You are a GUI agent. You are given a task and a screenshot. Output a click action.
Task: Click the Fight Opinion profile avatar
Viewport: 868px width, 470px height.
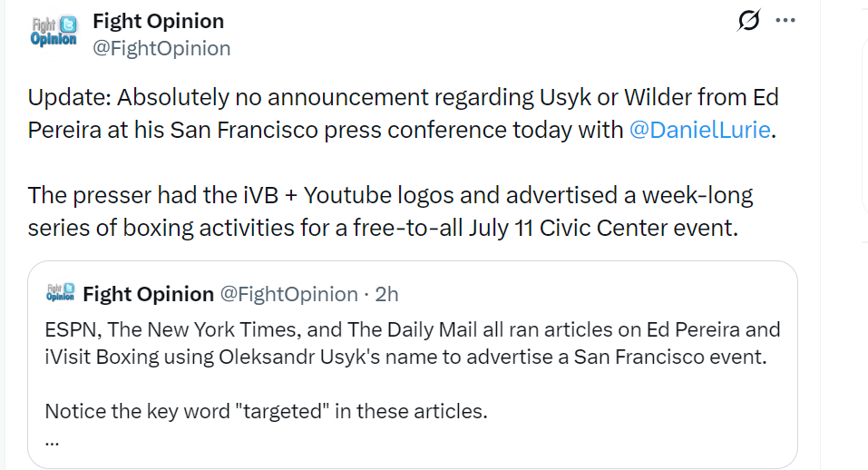pos(54,33)
